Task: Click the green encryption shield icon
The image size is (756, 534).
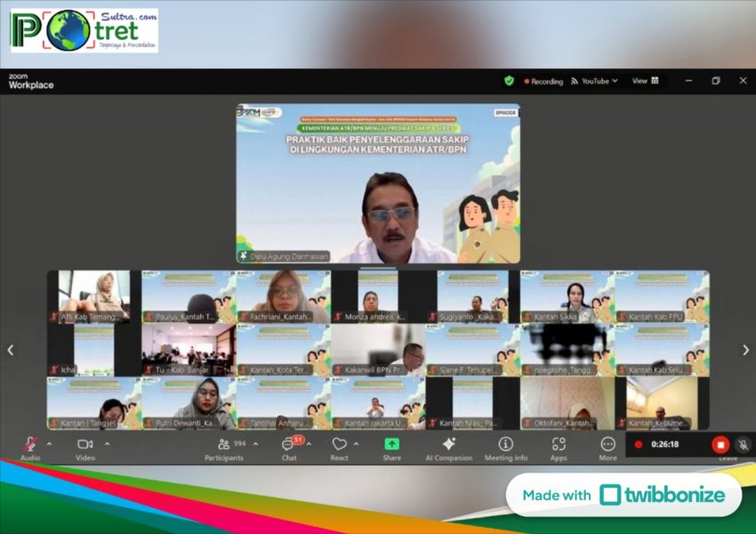Action: click(x=509, y=81)
